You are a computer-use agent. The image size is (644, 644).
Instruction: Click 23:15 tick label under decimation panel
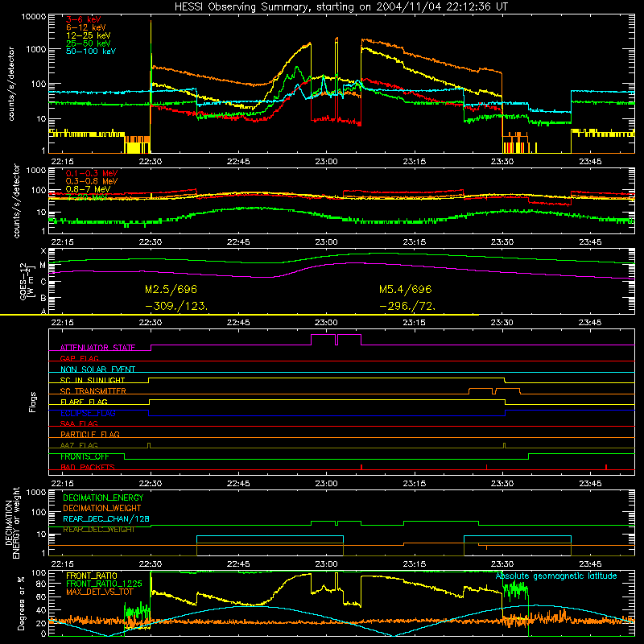414,564
